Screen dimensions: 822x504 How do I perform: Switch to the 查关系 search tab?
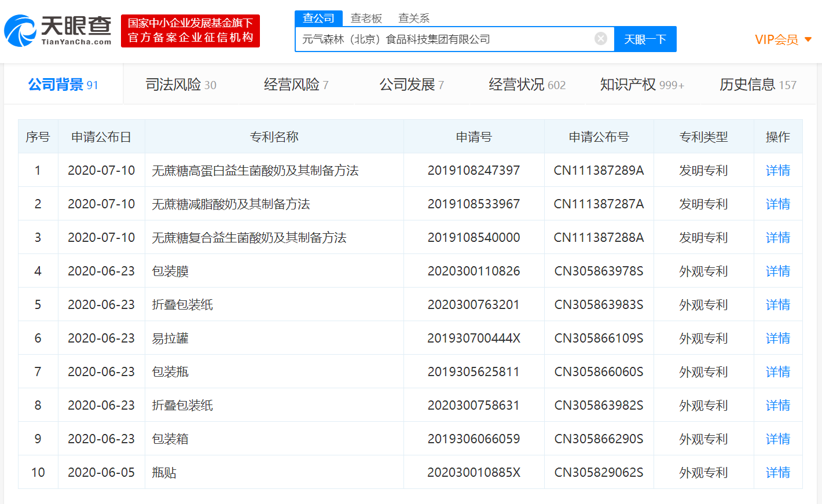[414, 18]
